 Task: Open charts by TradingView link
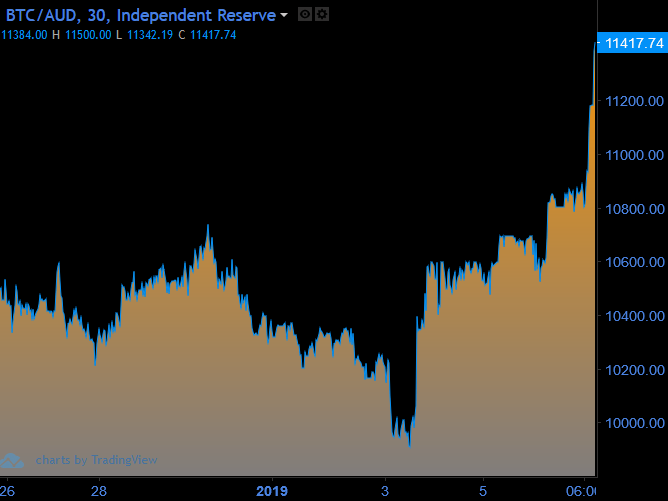pos(96,460)
